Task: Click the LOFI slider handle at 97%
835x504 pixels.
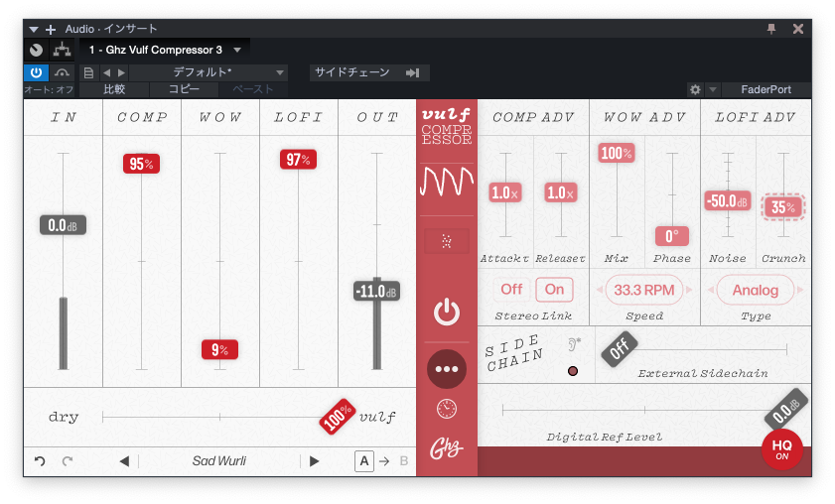Action: coord(298,159)
